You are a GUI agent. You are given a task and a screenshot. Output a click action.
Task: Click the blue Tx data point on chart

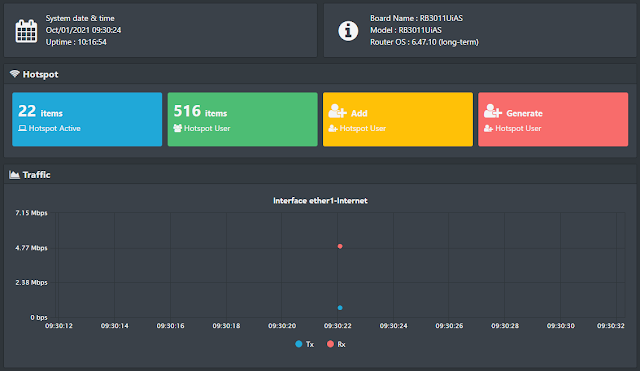(340, 308)
